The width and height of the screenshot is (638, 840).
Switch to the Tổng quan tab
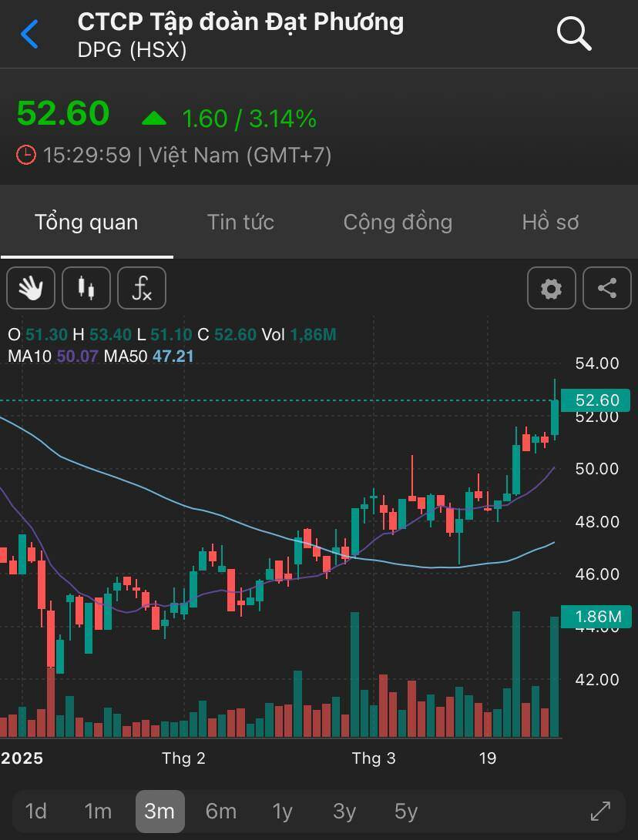point(86,222)
